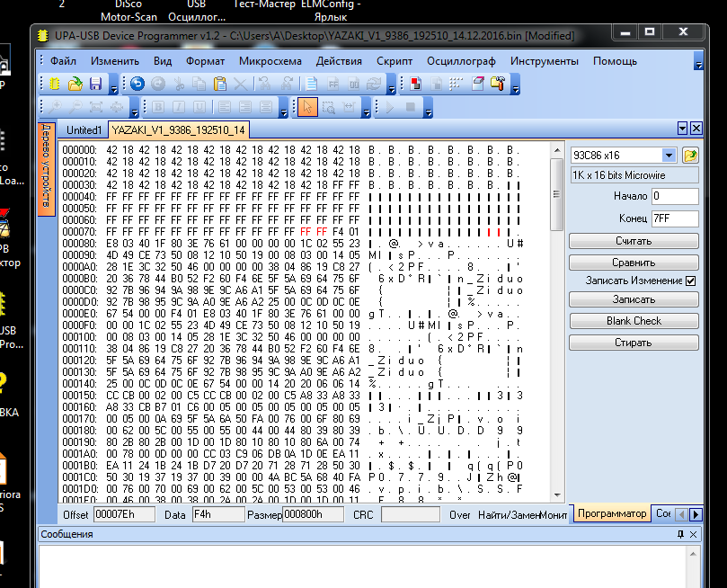Image resolution: width=727 pixels, height=588 pixels.
Task: Open the Микросхема menu
Action: [x=270, y=61]
